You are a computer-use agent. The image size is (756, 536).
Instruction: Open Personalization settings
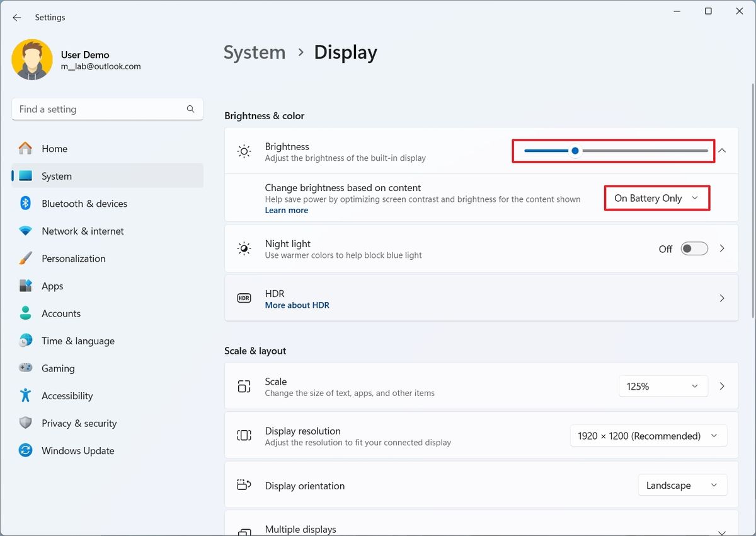107,259
